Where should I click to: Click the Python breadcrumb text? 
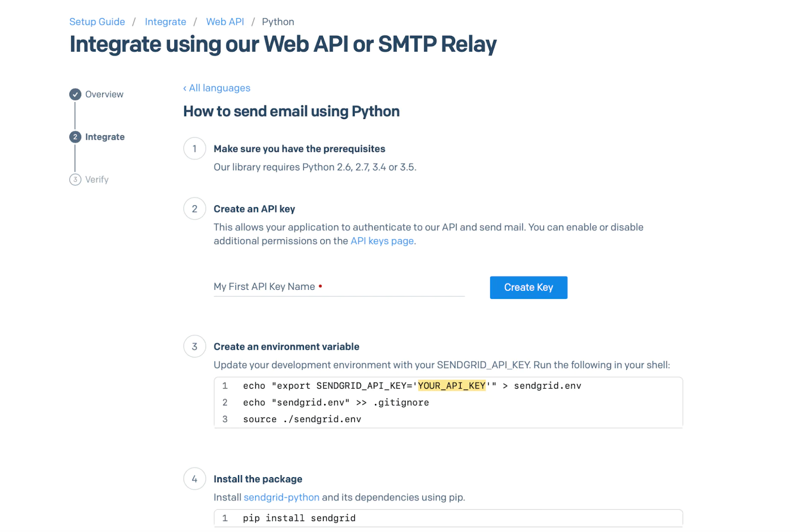tap(278, 22)
